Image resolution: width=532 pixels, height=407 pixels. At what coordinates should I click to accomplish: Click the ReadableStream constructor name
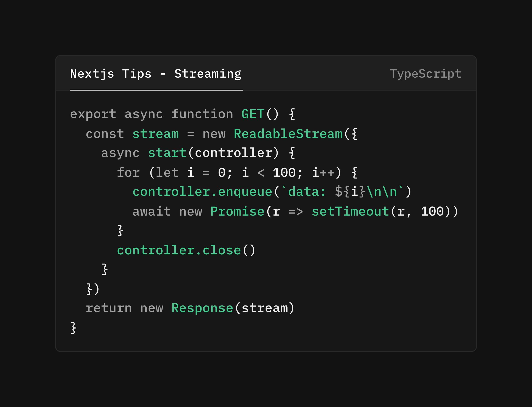tap(288, 134)
